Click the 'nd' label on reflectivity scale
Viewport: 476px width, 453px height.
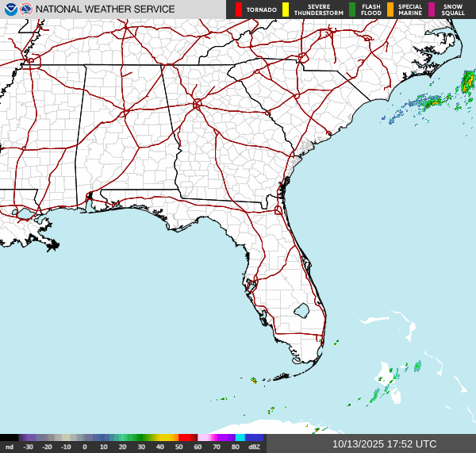pyautogui.click(x=10, y=447)
